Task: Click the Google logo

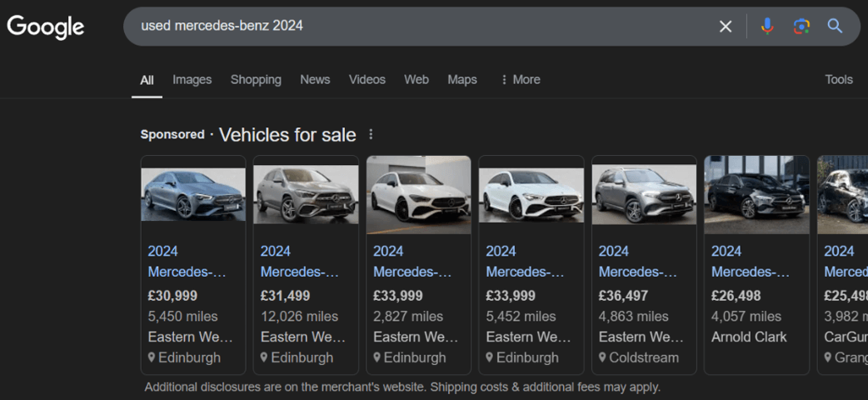Action: (x=46, y=27)
